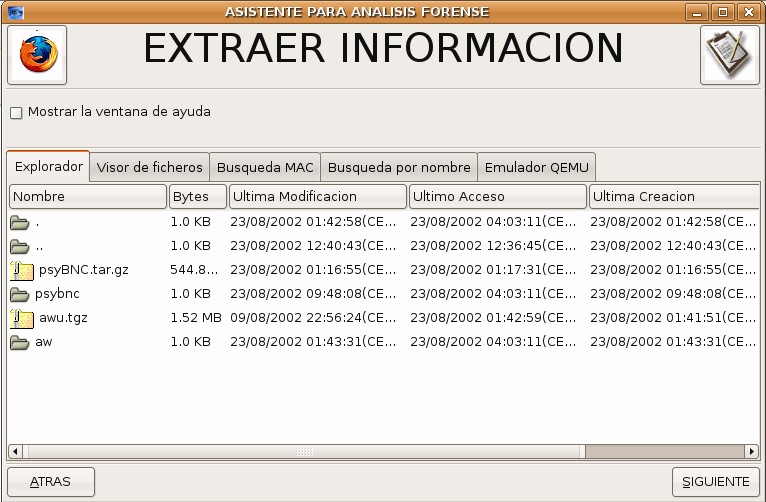Click the clipboard notes icon

729,54
